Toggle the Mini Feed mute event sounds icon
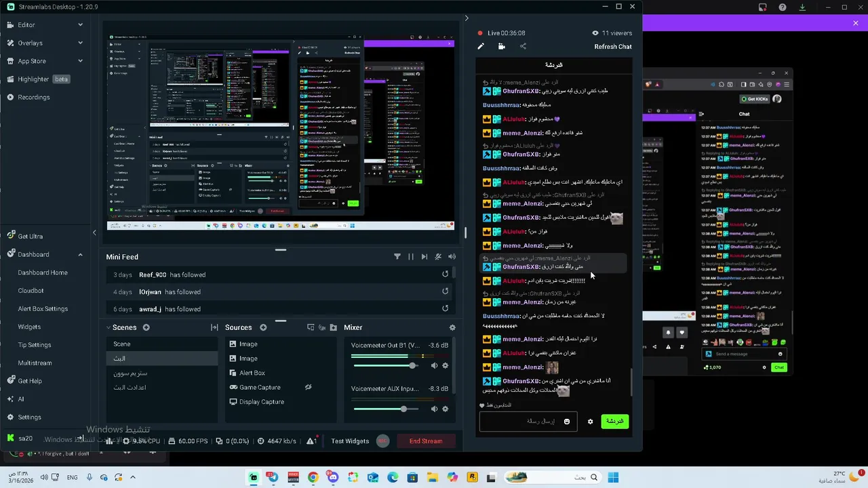The image size is (868, 488). 438,257
